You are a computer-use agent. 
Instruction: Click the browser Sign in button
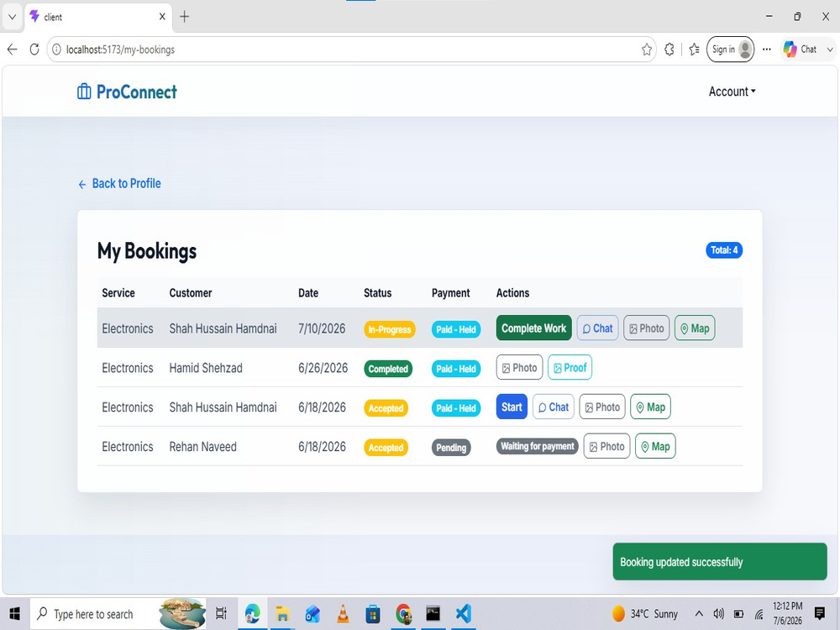coord(730,50)
